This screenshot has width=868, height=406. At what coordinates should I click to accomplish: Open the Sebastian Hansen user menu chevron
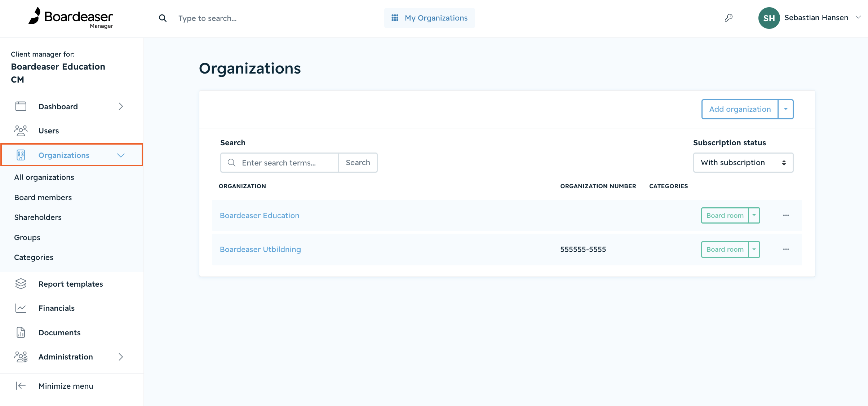(858, 17)
